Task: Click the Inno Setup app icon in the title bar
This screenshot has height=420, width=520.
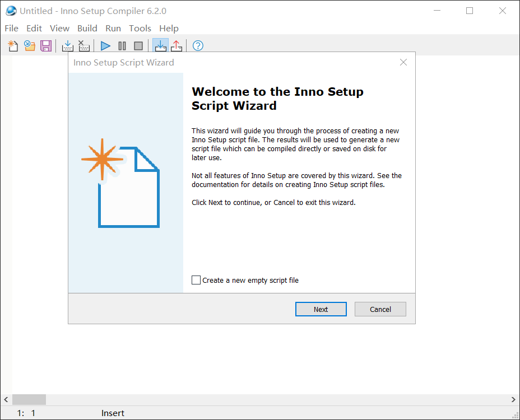Action: (11, 11)
